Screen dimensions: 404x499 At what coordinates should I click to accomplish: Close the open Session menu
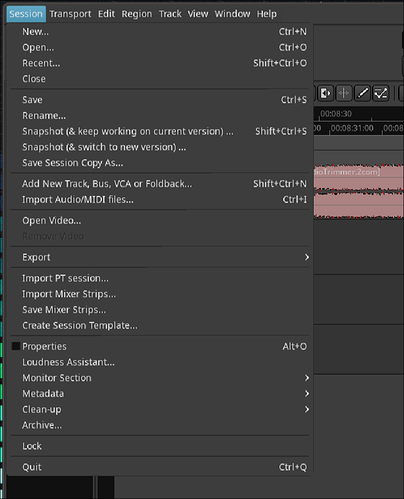[26, 14]
